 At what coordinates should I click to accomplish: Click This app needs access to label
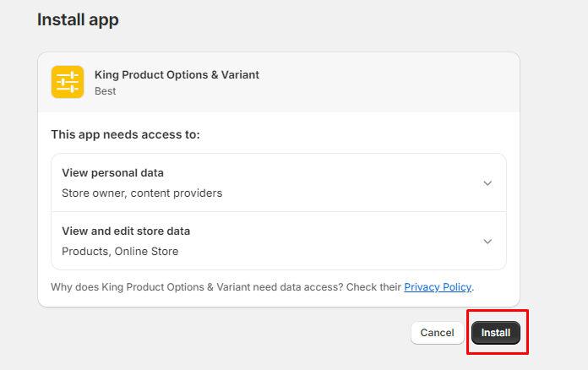pos(125,134)
